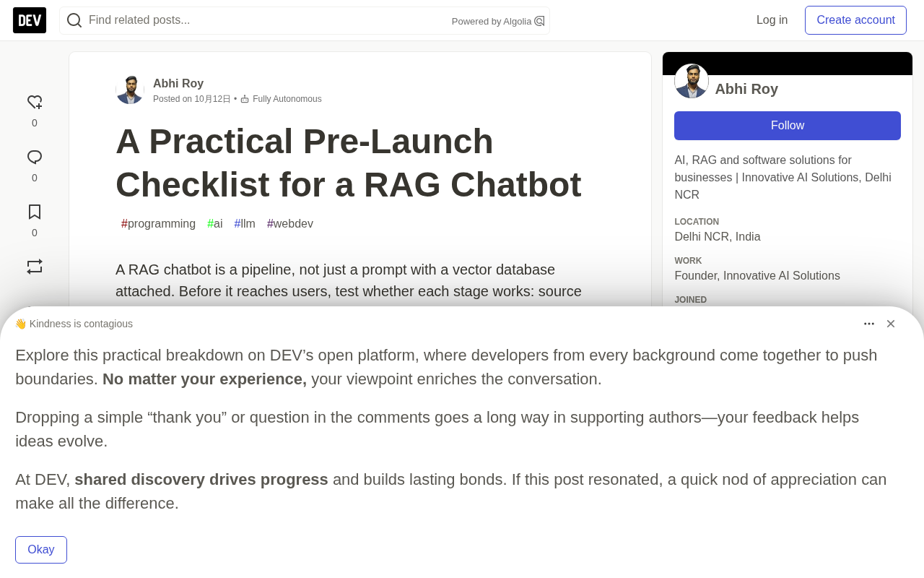Select the #webdev tag link

[290, 224]
